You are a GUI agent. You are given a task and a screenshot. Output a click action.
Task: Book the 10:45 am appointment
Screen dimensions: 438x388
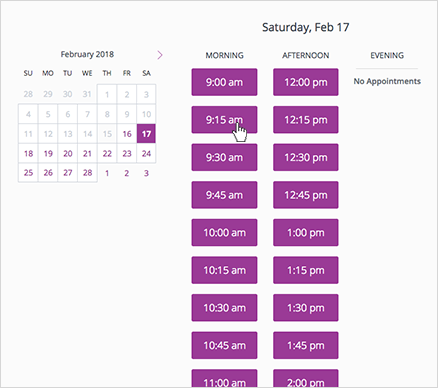224,345
